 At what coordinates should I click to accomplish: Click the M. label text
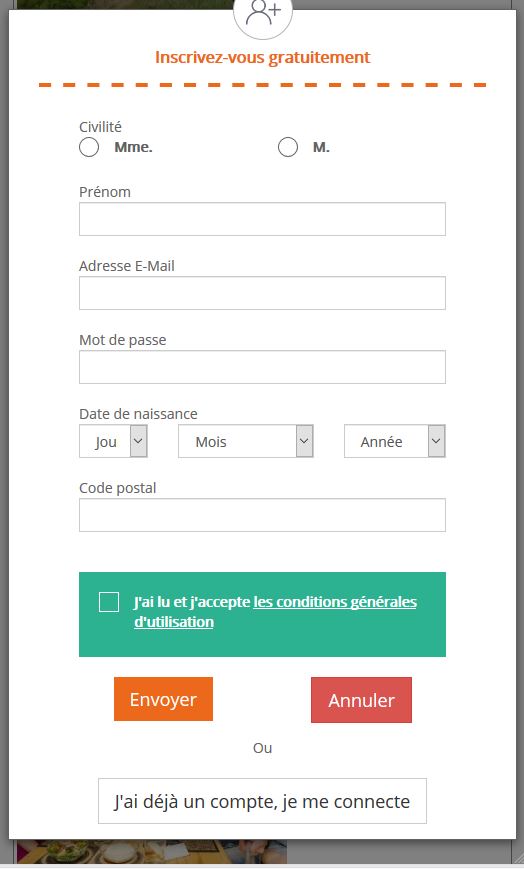point(321,147)
